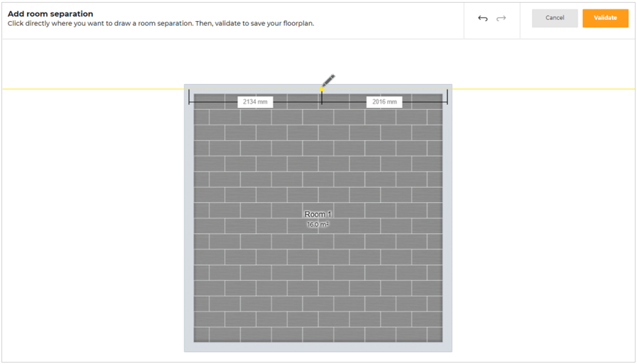Click the redo arrow icon
Screen dimensions: 637x364
pos(501,19)
